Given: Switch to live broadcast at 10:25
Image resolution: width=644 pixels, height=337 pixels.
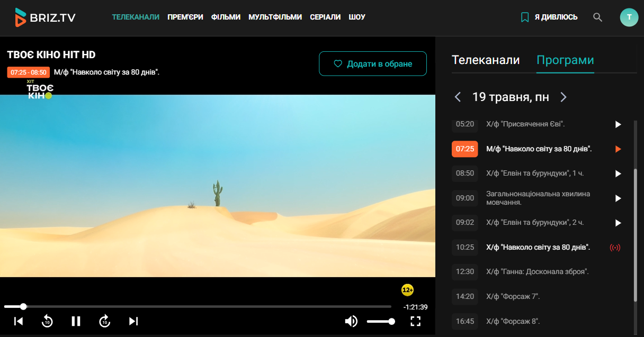Looking at the screenshot, I should click(615, 248).
